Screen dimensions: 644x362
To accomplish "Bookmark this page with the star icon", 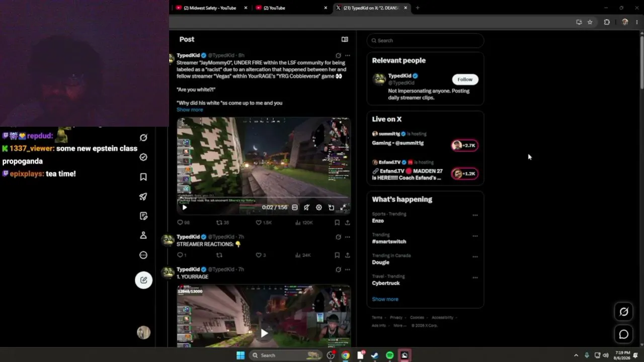I will click(x=590, y=22).
